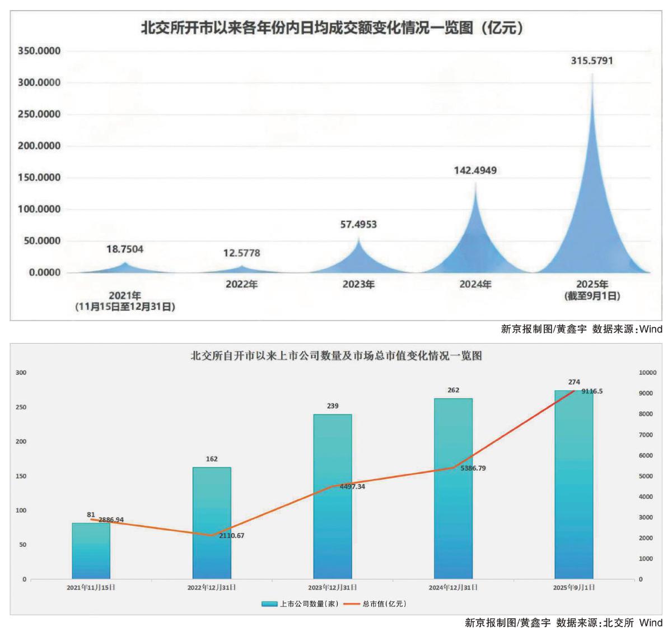Click the bar labeled 81 for 2021年11月15日
672x640 pixels.
click(91, 551)
